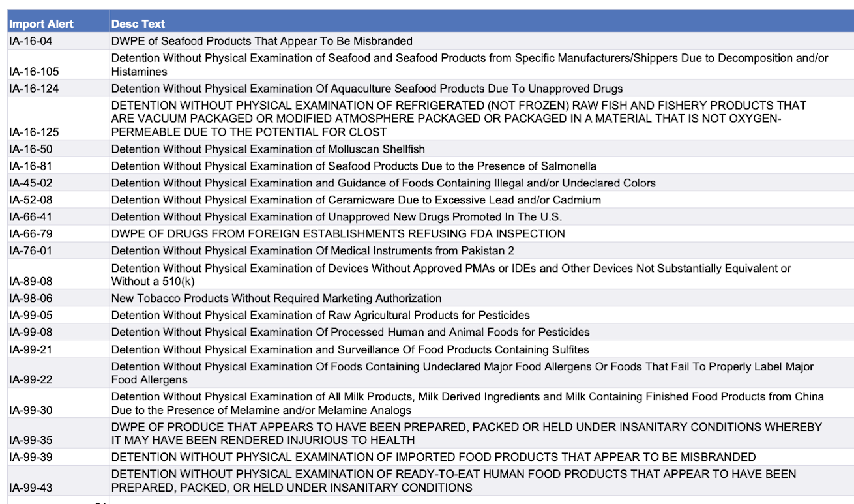Select the Salmonella seafood description cell
The image size is (854, 504).
(x=354, y=166)
